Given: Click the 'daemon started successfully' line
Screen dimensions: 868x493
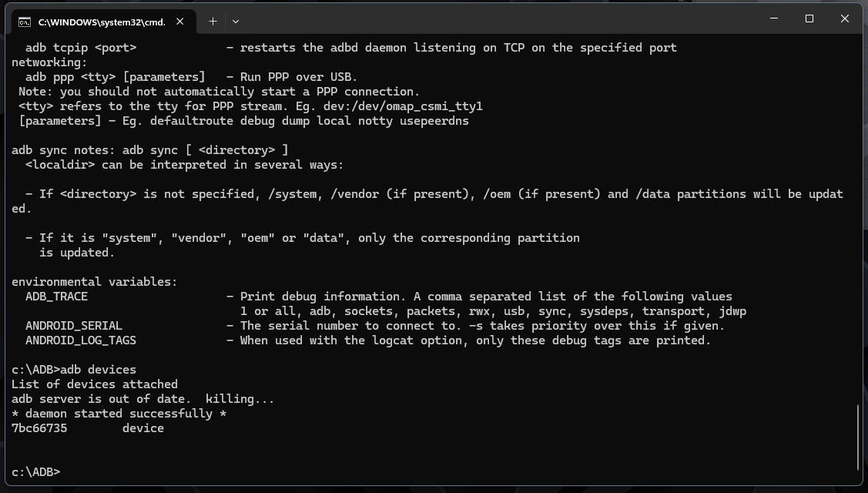Looking at the screenshot, I should [119, 414].
